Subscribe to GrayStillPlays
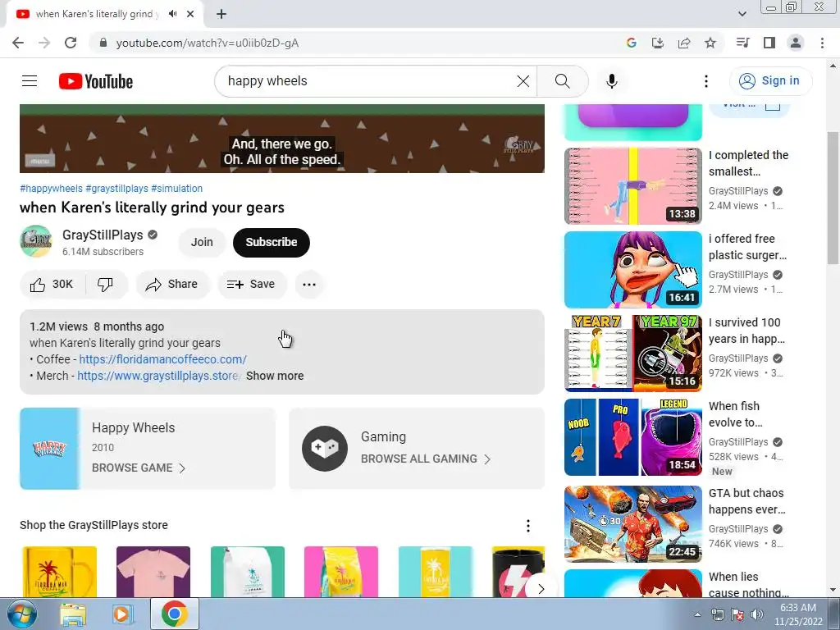Screen dimensions: 840x630 coord(271,242)
